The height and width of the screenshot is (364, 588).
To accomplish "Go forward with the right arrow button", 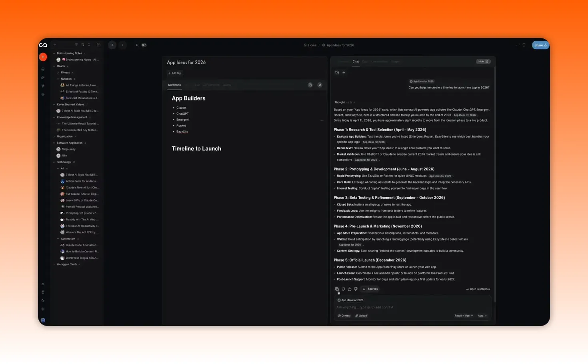I will click(x=122, y=45).
